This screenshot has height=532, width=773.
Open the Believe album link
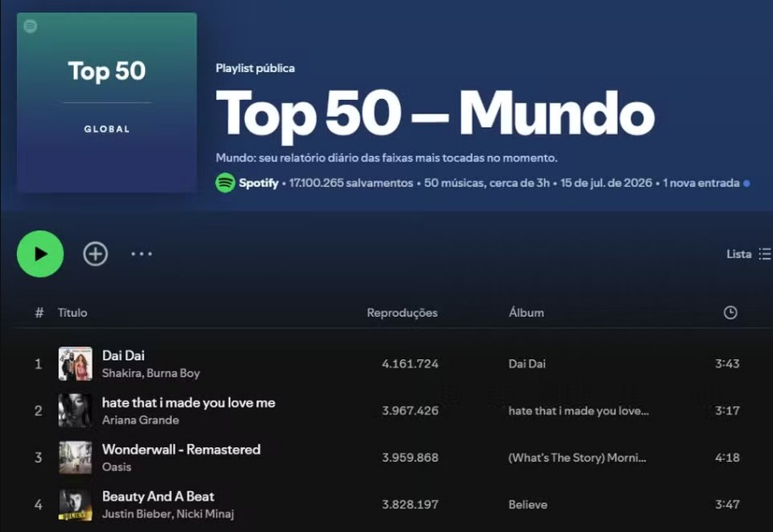point(527,504)
